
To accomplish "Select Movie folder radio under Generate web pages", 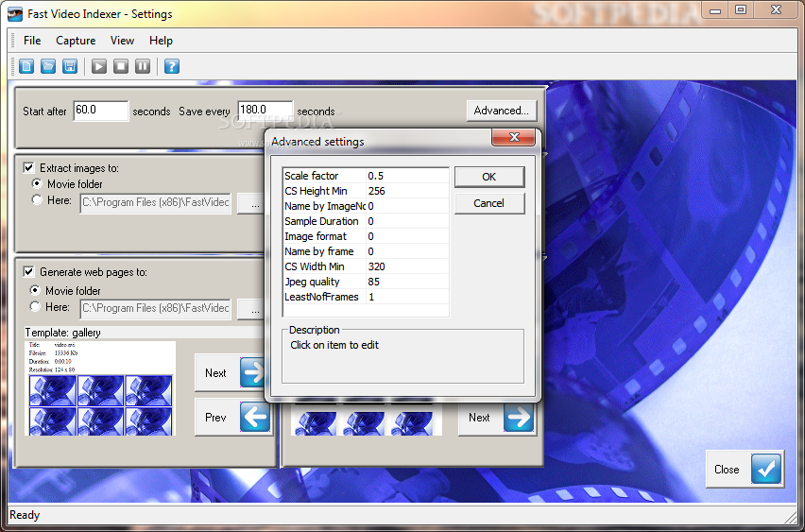I will 35,290.
